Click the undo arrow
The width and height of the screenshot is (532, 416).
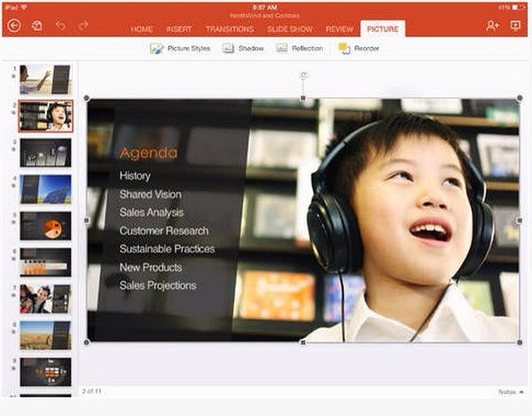pos(60,26)
